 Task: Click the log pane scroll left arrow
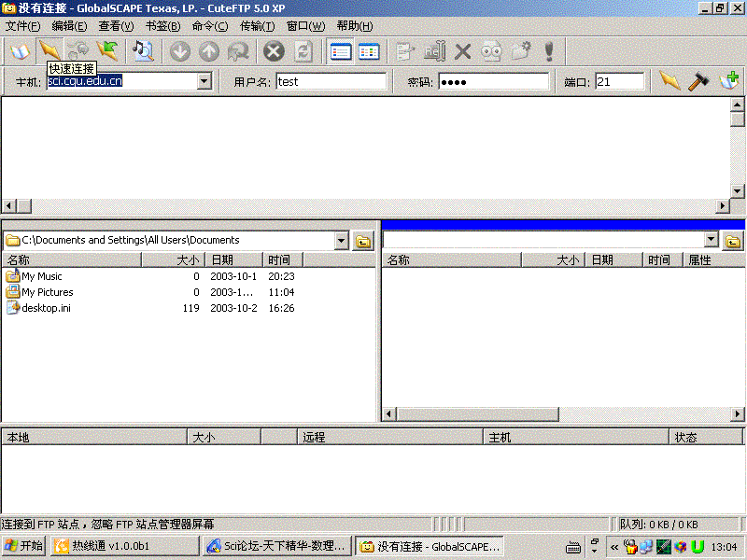9,205
